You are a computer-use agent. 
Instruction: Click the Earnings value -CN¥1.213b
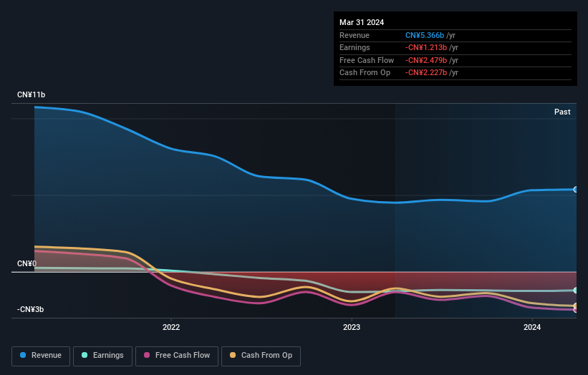coord(426,47)
